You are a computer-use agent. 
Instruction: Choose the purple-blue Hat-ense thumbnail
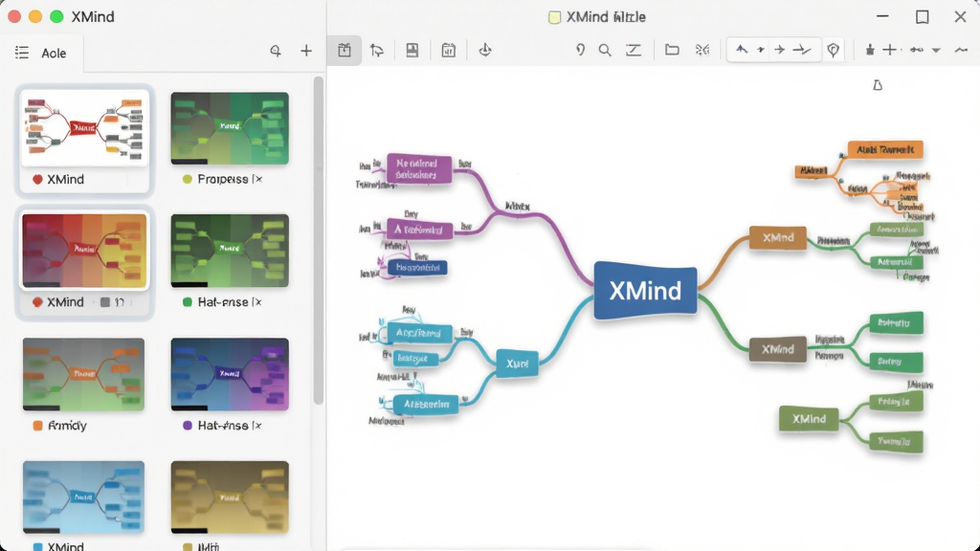click(230, 374)
